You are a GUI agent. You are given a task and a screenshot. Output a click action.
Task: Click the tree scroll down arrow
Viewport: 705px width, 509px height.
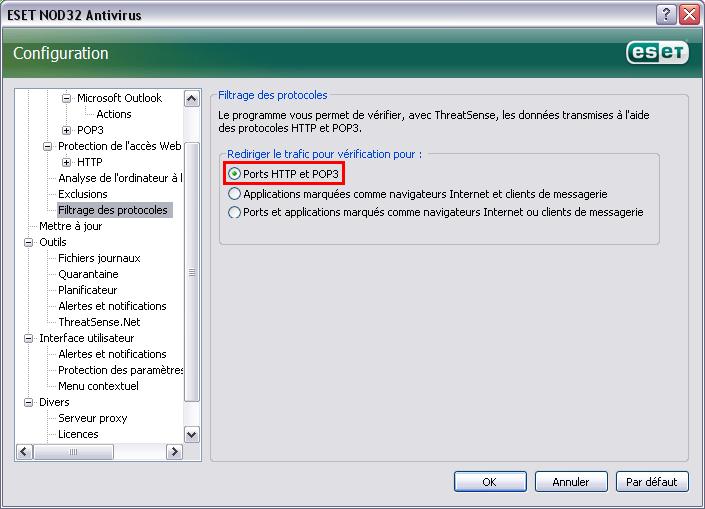click(x=192, y=435)
